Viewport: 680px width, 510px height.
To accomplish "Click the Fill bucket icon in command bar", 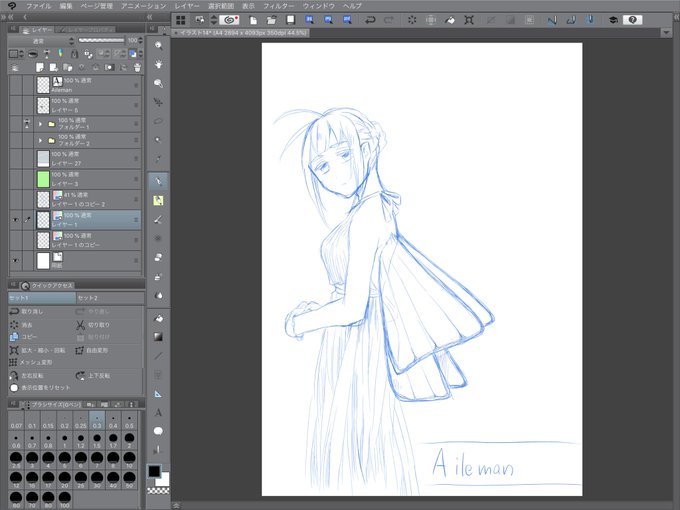I will (450, 20).
